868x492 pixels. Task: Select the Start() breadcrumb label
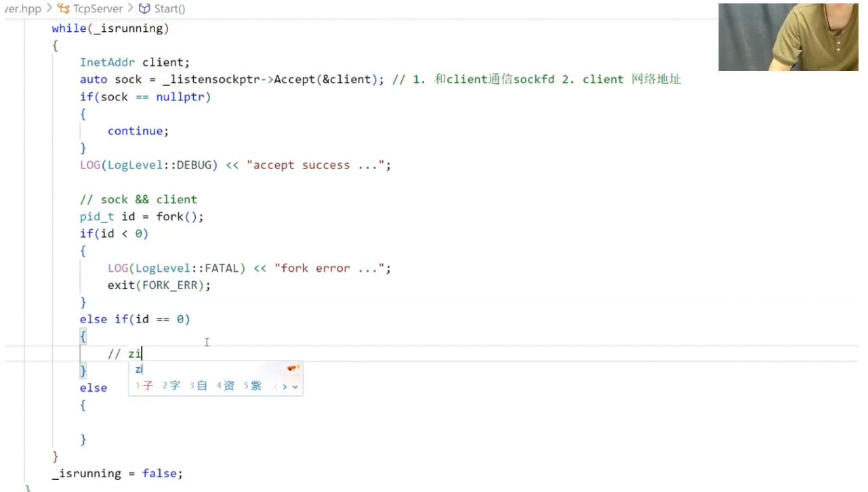[x=169, y=9]
